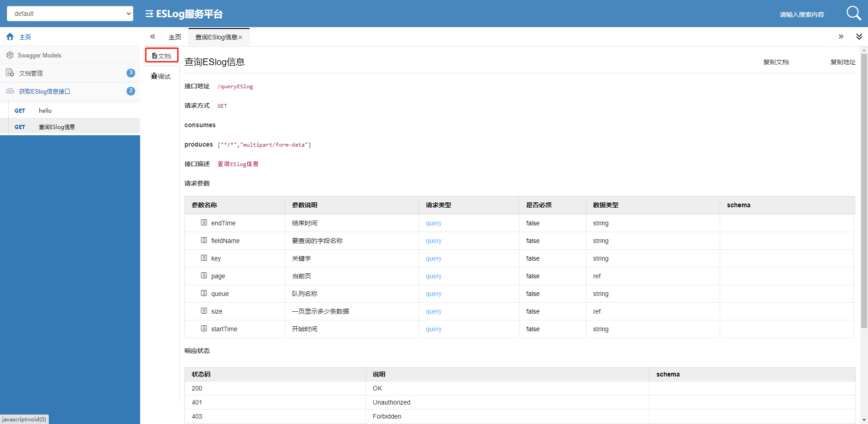
Task: Click the produces value text
Action: (264, 145)
